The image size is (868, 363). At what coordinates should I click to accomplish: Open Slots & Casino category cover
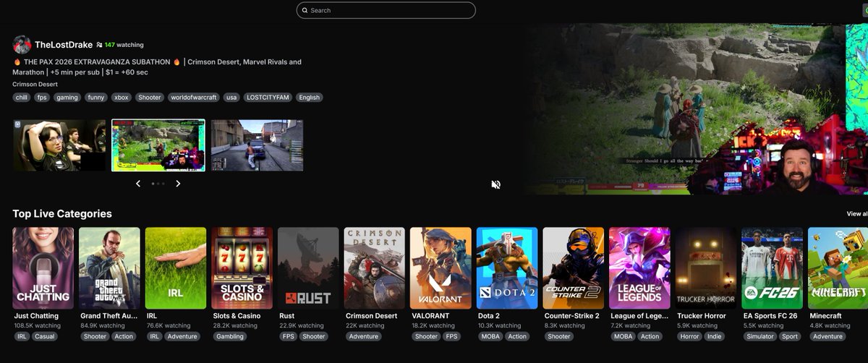click(242, 268)
